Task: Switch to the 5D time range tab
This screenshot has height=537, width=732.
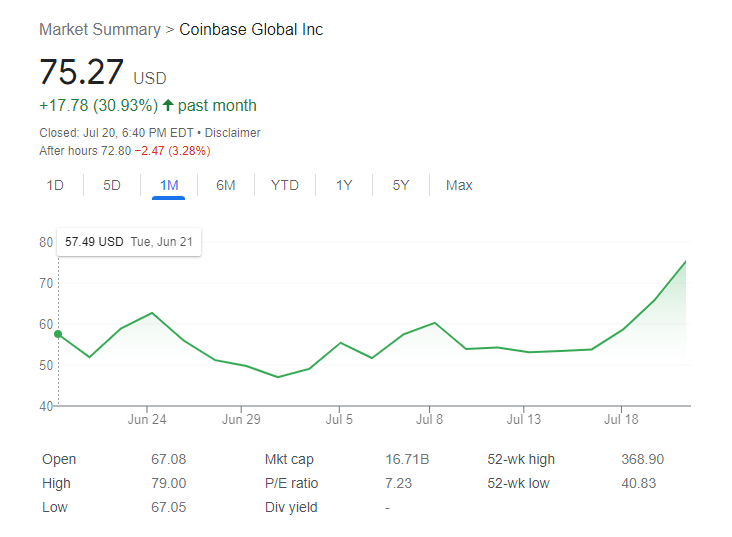Action: [112, 185]
